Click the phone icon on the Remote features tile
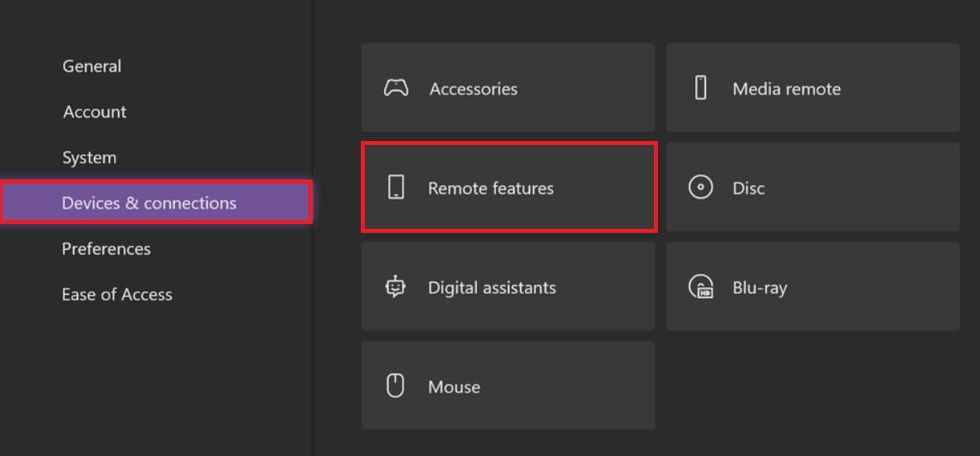The width and height of the screenshot is (980, 456). pos(395,187)
